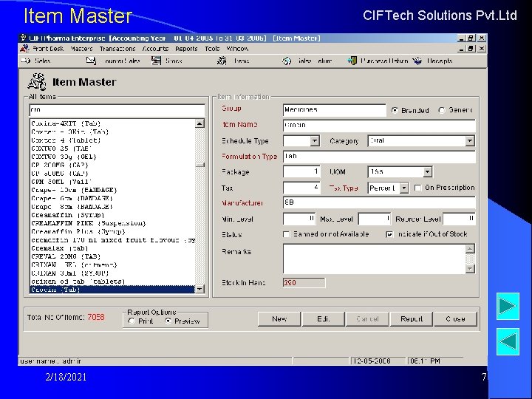This screenshot has width=532, height=399.
Task: Open the Reports menu
Action: point(186,49)
